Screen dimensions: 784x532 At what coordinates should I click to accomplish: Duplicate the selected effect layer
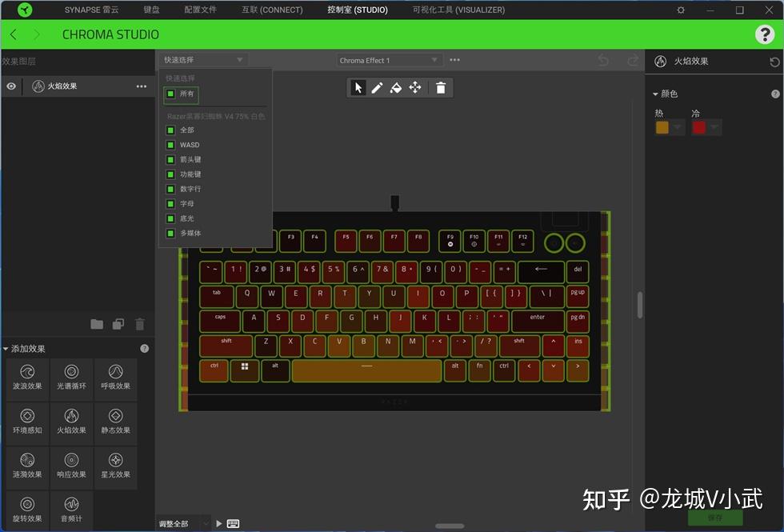click(118, 324)
